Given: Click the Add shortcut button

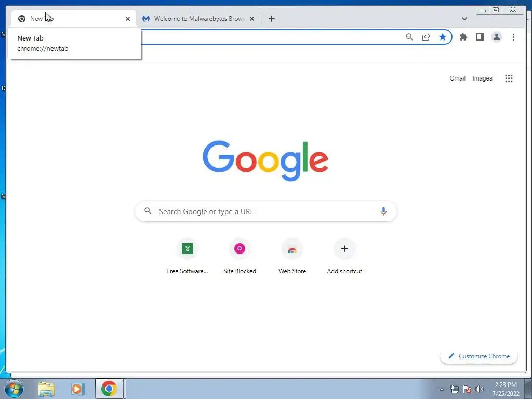Looking at the screenshot, I should coord(344,256).
